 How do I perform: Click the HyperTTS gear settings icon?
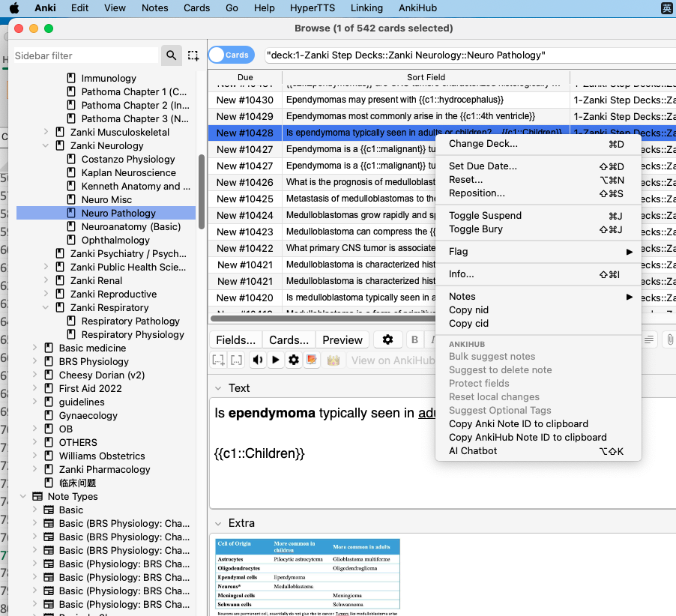[294, 360]
